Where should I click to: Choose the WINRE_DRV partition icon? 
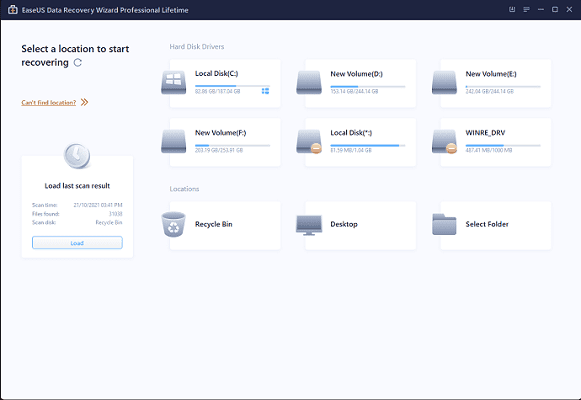point(444,141)
